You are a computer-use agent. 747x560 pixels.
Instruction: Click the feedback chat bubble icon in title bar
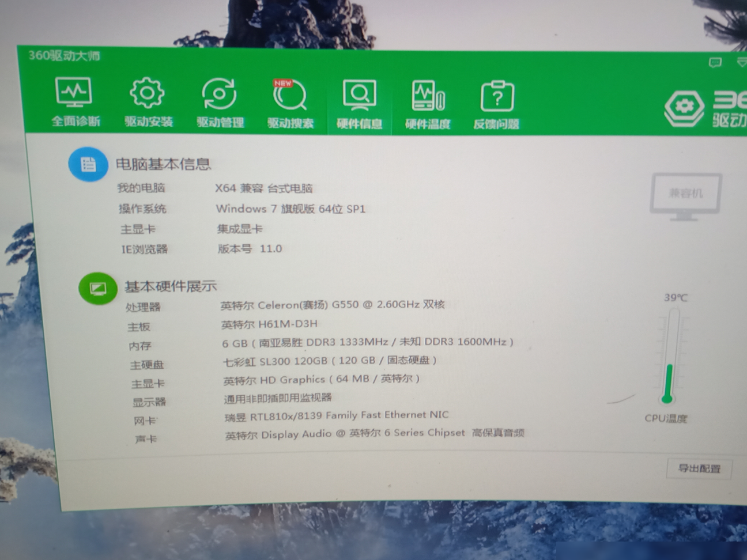[715, 62]
